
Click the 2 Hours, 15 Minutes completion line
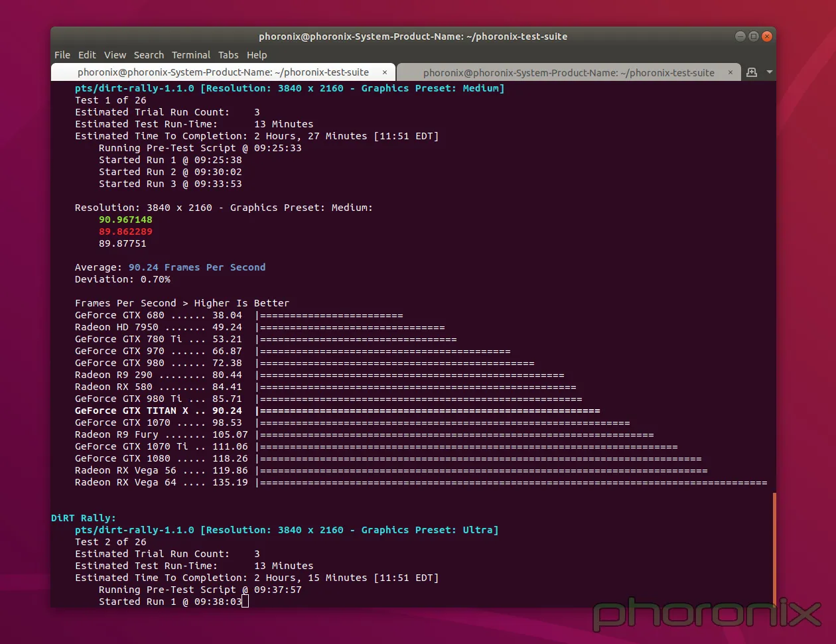(257, 578)
